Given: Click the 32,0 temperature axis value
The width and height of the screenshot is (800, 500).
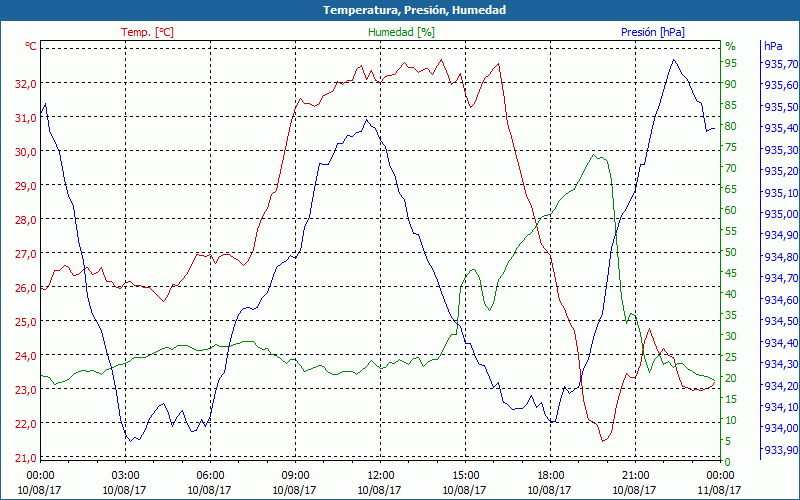Looking at the screenshot, I should pyautogui.click(x=26, y=84).
